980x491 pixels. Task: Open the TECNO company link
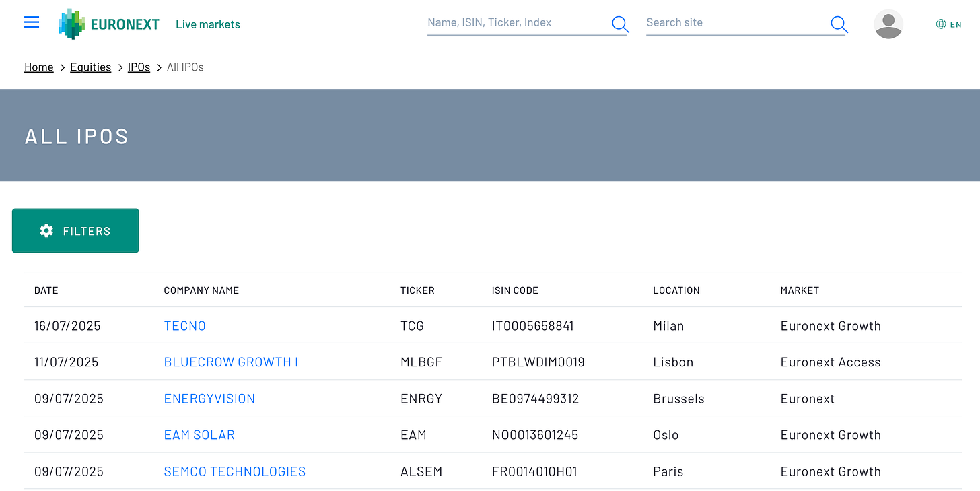tap(185, 326)
